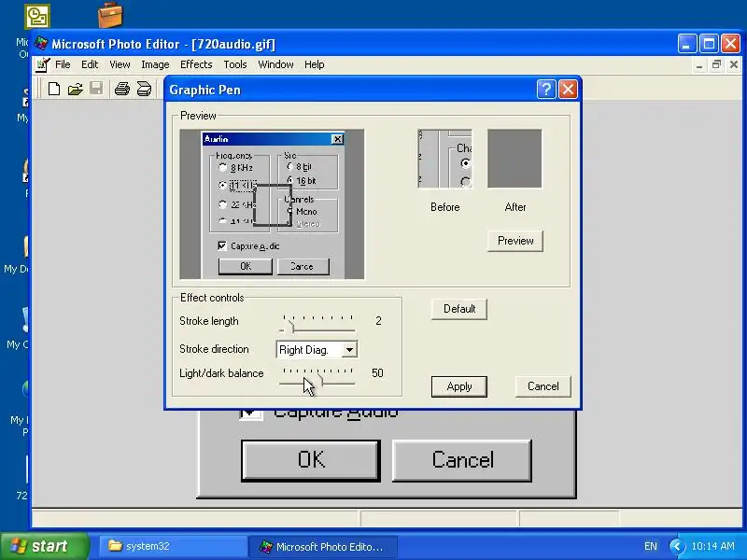Click the Default button

coord(459,309)
